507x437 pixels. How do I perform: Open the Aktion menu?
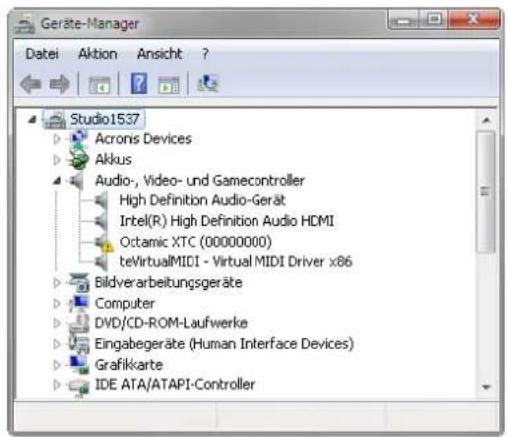(98, 54)
